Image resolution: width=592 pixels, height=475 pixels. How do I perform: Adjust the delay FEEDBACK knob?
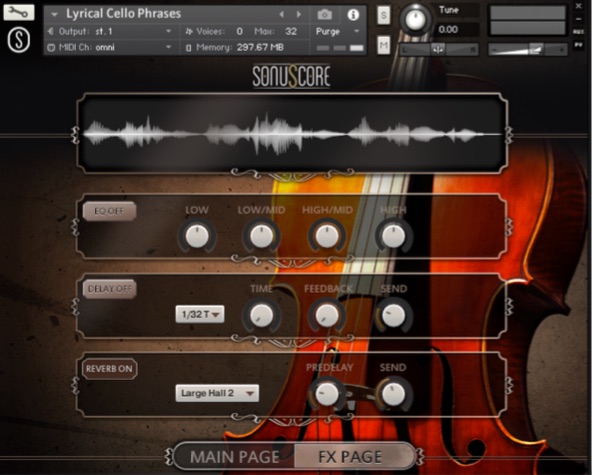(327, 315)
